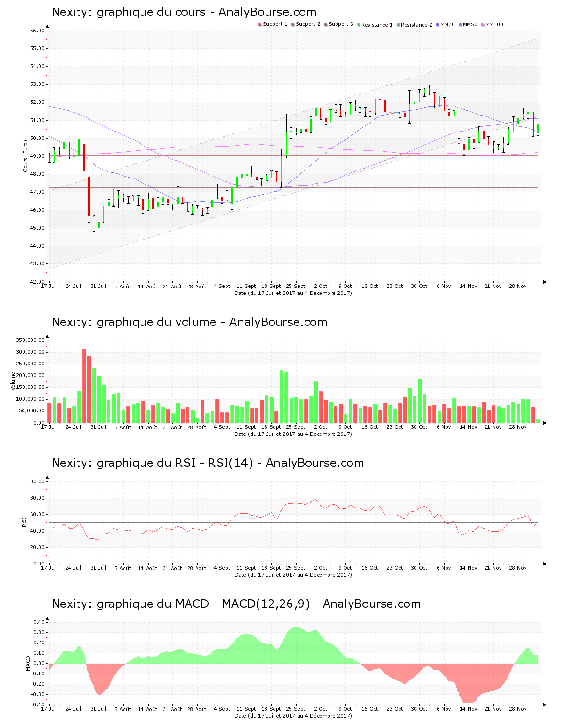
Task: Click the Résistance 1 legend color square
Action: point(359,24)
